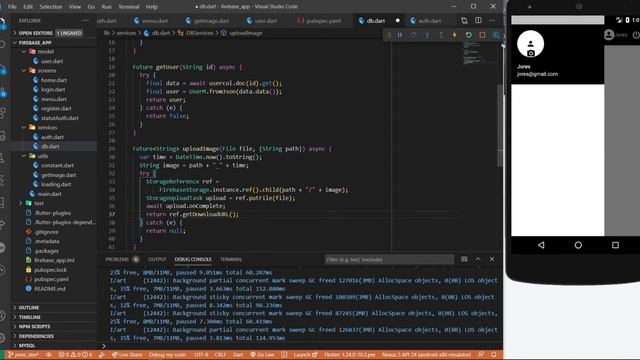Open the Selection menu
The width and height of the screenshot is (640, 360).
click(x=51, y=7)
